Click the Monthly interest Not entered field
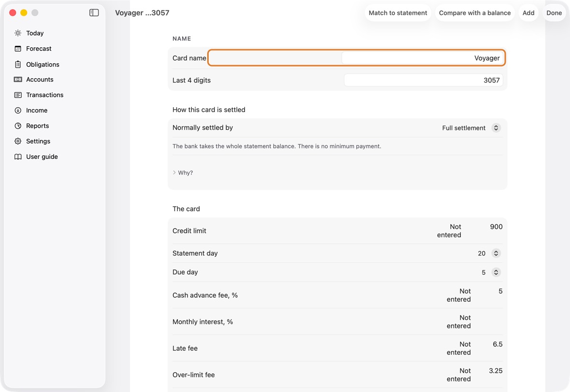This screenshot has height=392, width=570. pos(458,322)
